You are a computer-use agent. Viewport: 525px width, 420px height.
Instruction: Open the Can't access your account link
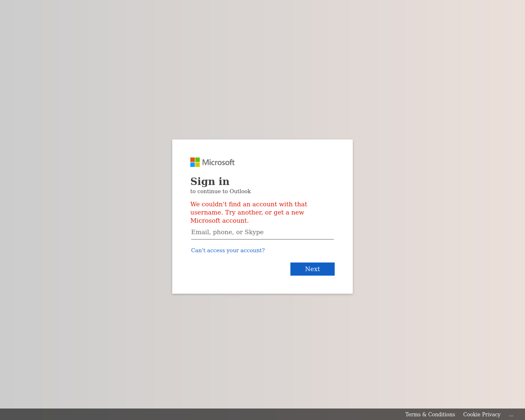click(x=228, y=250)
